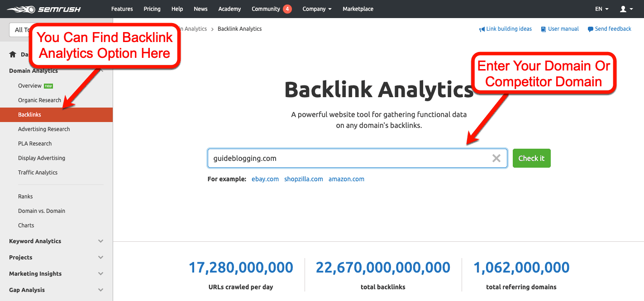
Task: Open the EN language dropdown
Action: [x=601, y=9]
